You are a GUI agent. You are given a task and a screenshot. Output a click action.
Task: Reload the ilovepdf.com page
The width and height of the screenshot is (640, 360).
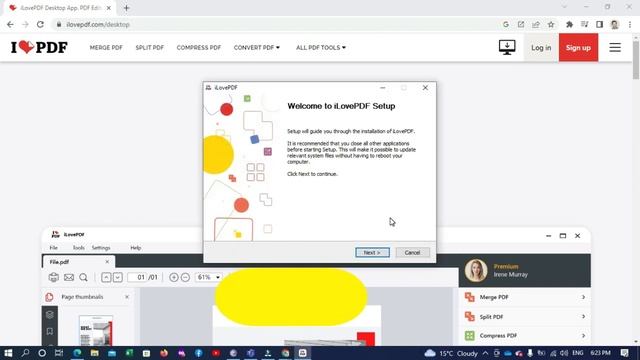click(x=40, y=24)
